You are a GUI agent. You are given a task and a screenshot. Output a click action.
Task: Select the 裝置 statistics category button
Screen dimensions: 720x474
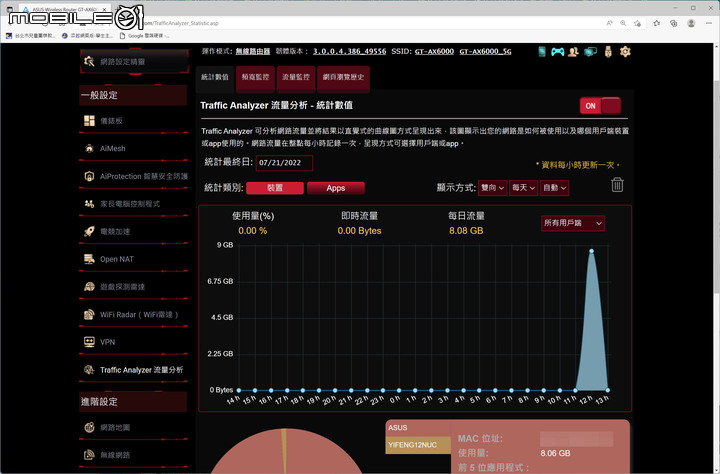point(275,188)
